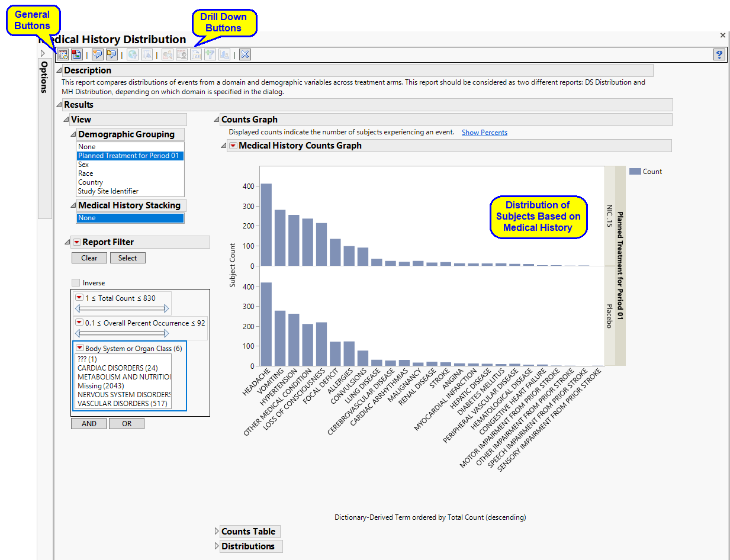The image size is (730, 560).
Task: Click the blue X close-report toolbar icon
Action: 245,54
